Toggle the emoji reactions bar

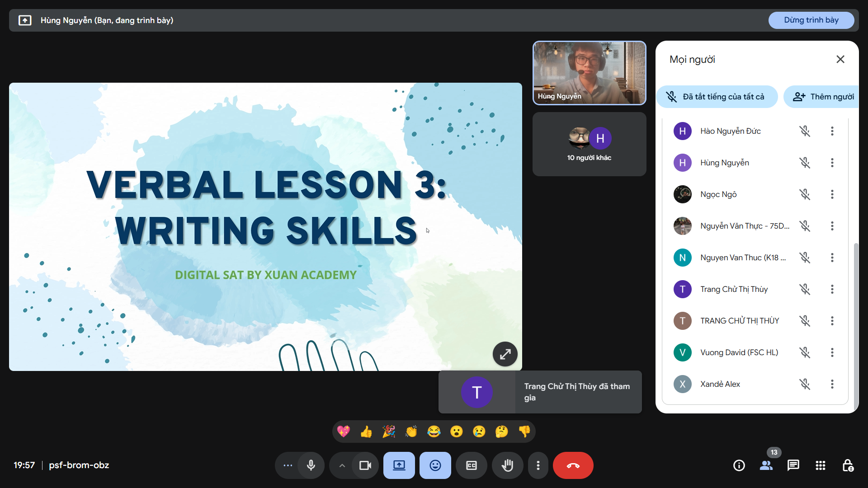[x=435, y=465]
